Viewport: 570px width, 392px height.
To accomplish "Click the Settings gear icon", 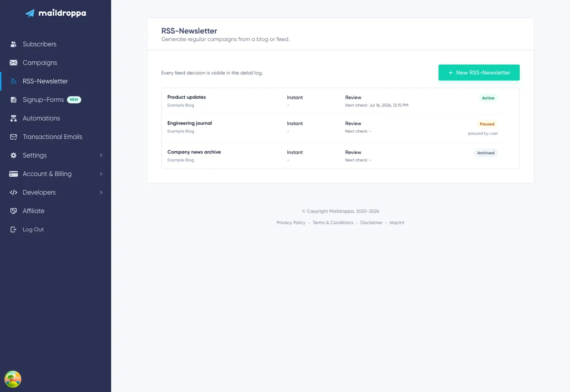I will coord(13,155).
